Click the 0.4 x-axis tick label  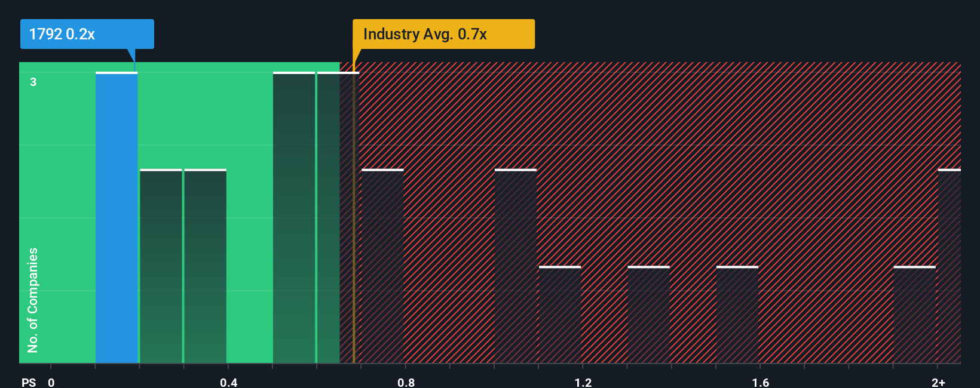[x=229, y=382]
